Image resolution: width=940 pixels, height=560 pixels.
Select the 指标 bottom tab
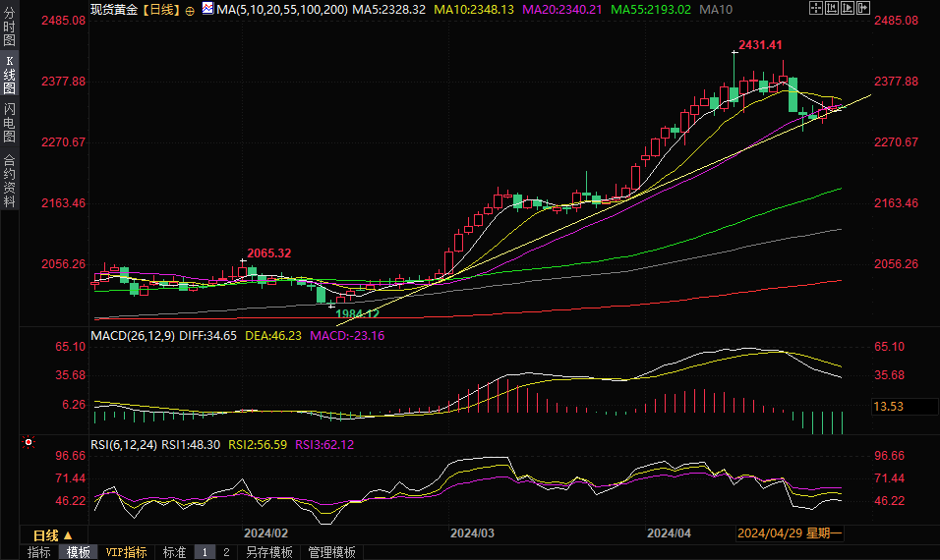(x=38, y=552)
